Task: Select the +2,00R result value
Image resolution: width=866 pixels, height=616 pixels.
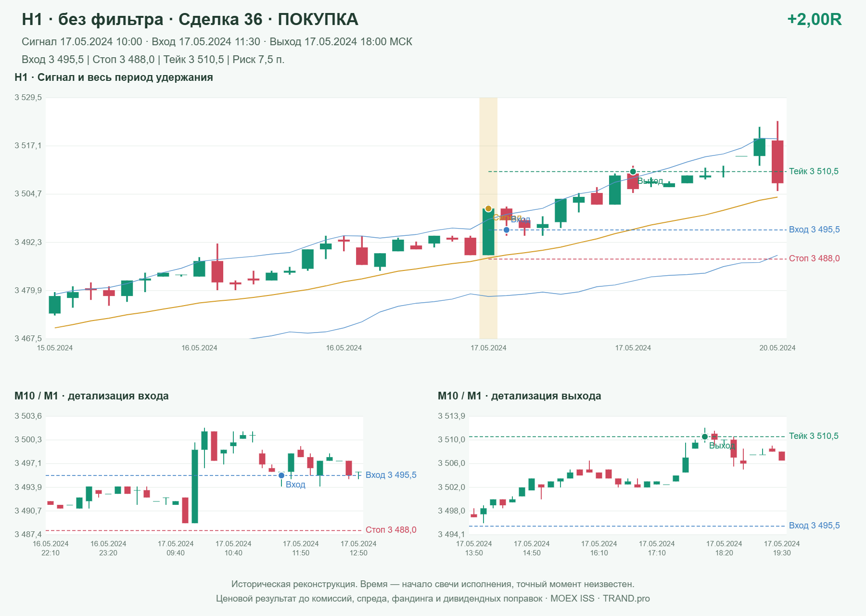Action: click(814, 19)
